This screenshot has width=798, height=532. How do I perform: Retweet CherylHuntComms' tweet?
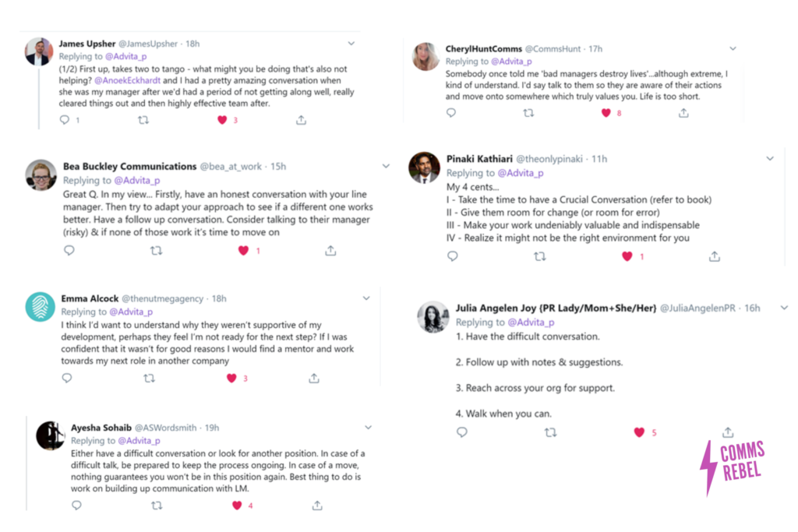click(x=529, y=113)
